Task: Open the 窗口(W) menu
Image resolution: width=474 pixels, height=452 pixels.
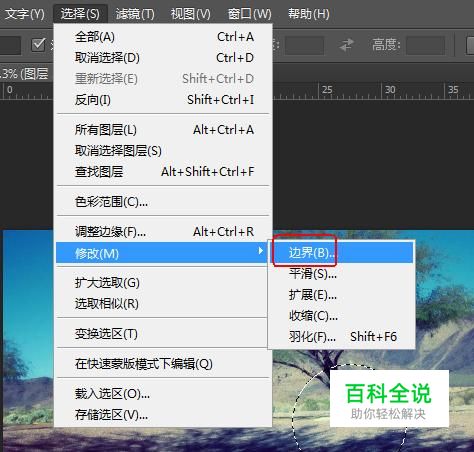Action: [x=249, y=14]
